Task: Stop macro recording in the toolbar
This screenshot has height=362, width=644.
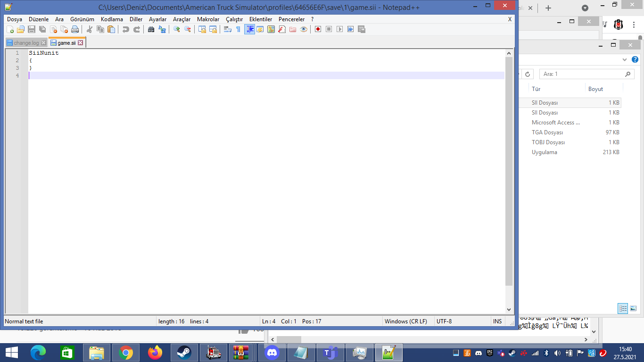Action: point(329,29)
